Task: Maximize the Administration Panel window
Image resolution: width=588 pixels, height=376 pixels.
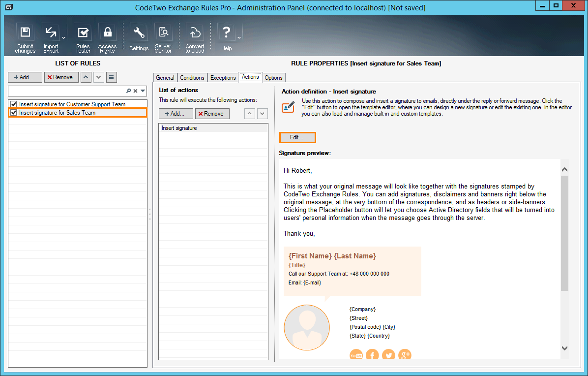Action: coord(556,5)
